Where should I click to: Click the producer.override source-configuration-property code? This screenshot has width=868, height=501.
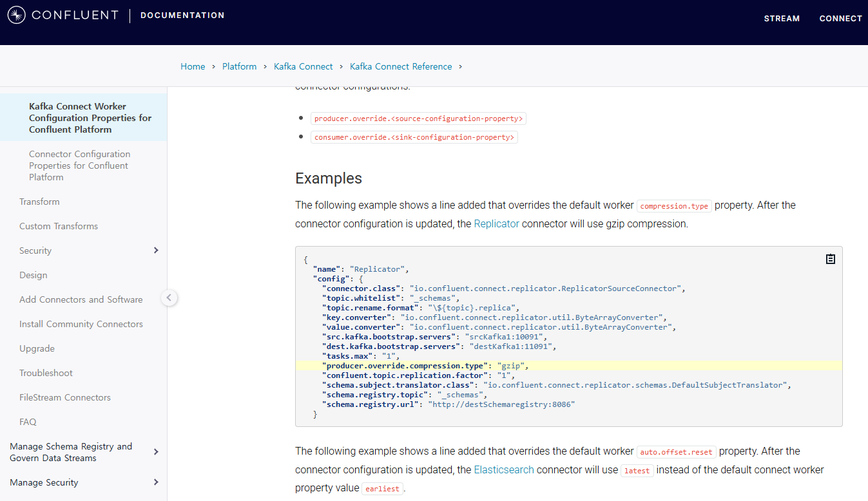point(419,118)
